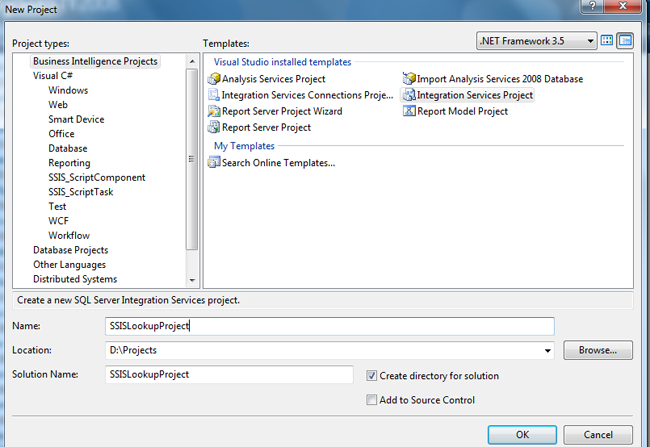Click the Solution Name text field
The width and height of the screenshot is (650, 447).
229,375
